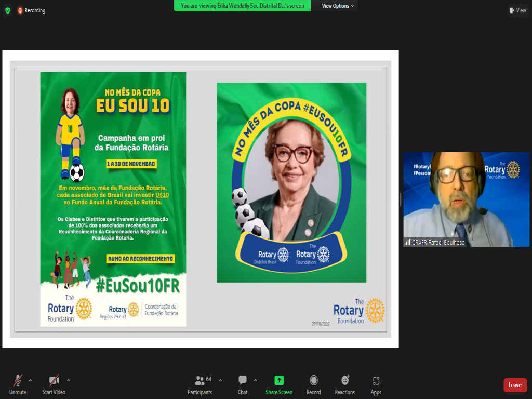532x399 pixels.
Task: Change layout using the View button
Action: (x=517, y=10)
